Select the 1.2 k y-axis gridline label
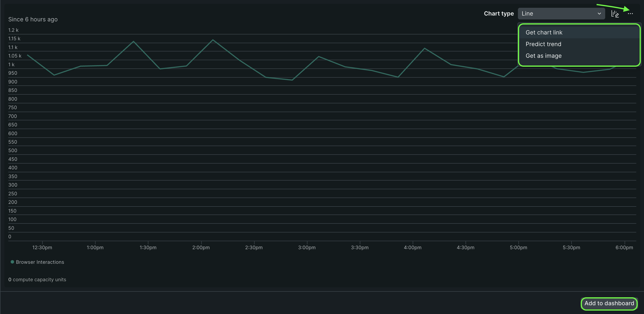 13,30
